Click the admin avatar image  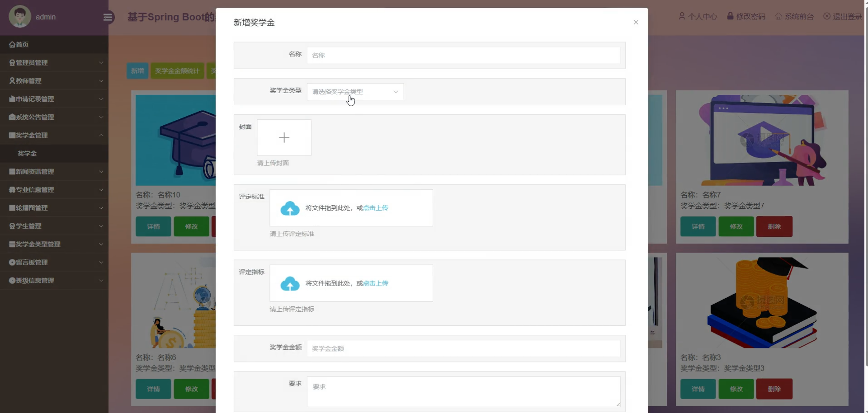click(19, 17)
